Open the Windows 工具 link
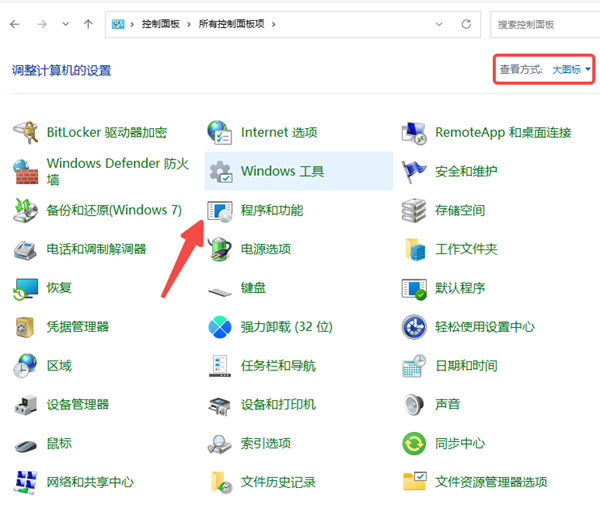 pyautogui.click(x=282, y=171)
